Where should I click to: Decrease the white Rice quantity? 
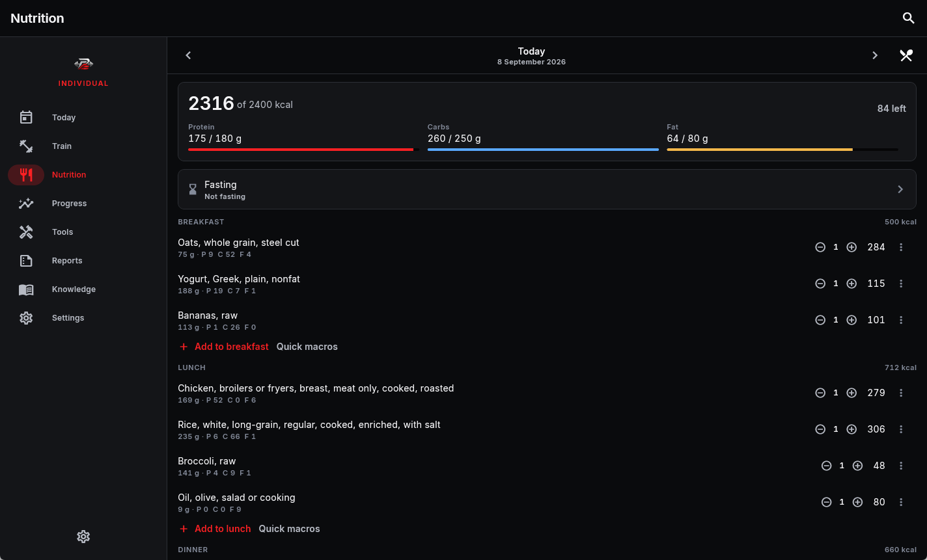point(820,429)
